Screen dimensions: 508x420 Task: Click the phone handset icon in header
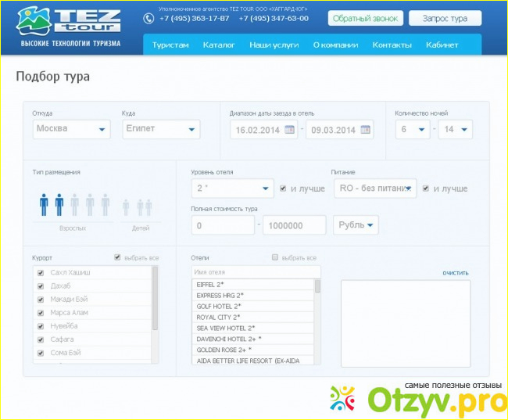coord(148,18)
